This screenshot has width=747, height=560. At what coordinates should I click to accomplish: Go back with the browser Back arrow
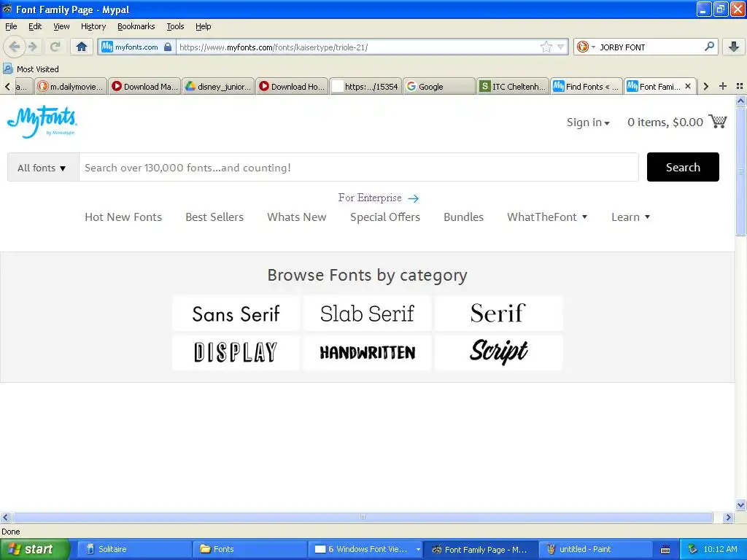point(15,47)
